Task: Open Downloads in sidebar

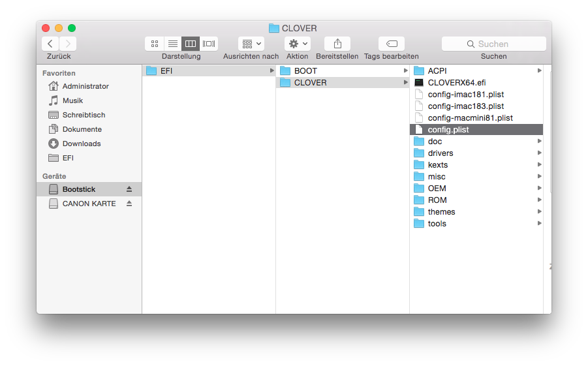Action: (x=89, y=144)
